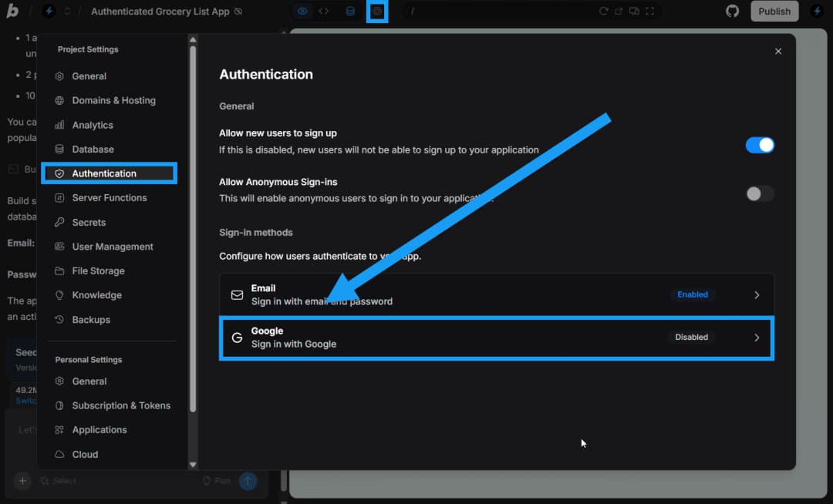Click the bar chart icon next to Analytics
The width and height of the screenshot is (833, 504).
click(59, 125)
